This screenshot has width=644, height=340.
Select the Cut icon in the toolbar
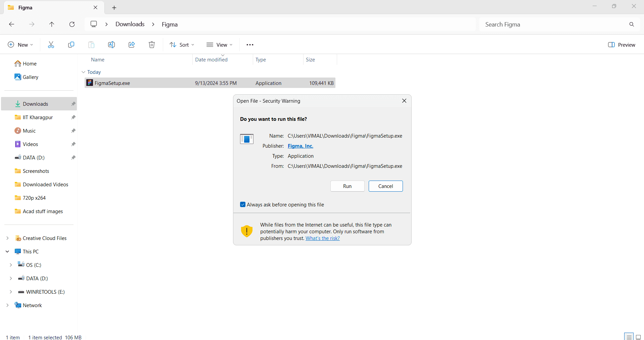pos(51,44)
